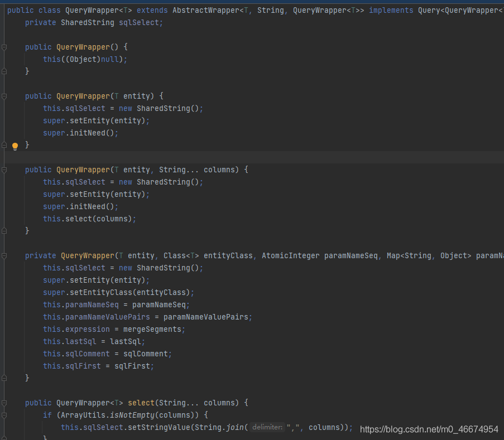Click the 'delimiter:' parameter hint
This screenshot has height=440, width=504.
(267, 427)
